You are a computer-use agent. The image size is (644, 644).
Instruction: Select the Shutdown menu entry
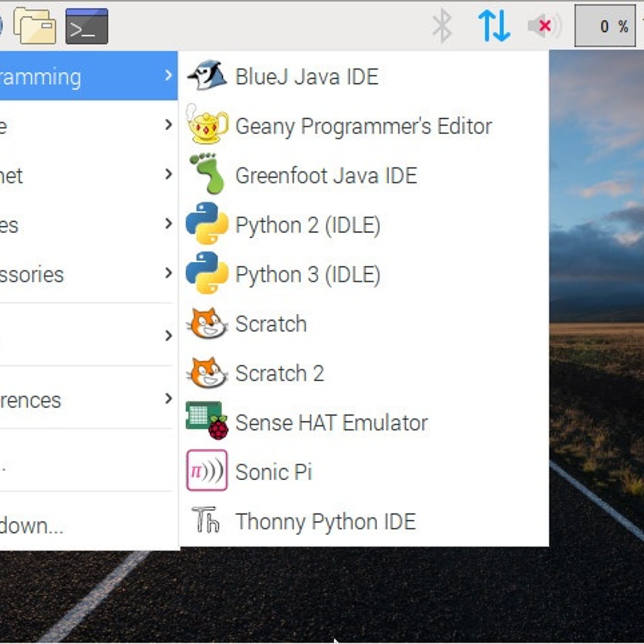coord(32,525)
